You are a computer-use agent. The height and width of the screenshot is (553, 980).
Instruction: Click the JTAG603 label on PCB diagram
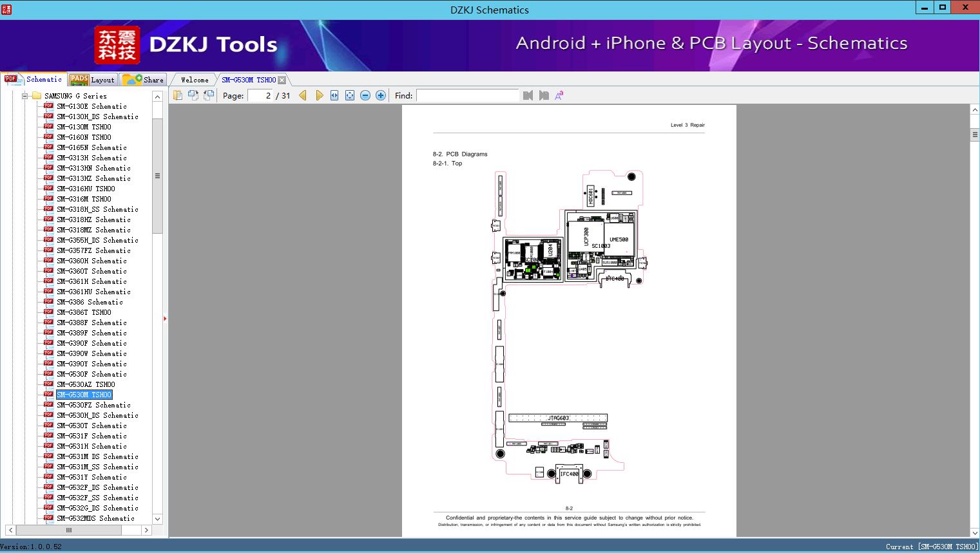click(559, 418)
